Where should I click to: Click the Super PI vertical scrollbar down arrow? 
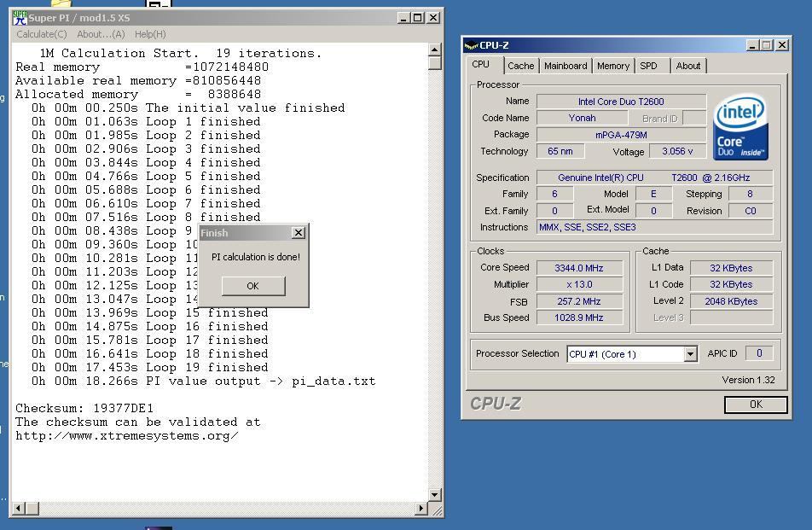click(x=435, y=495)
